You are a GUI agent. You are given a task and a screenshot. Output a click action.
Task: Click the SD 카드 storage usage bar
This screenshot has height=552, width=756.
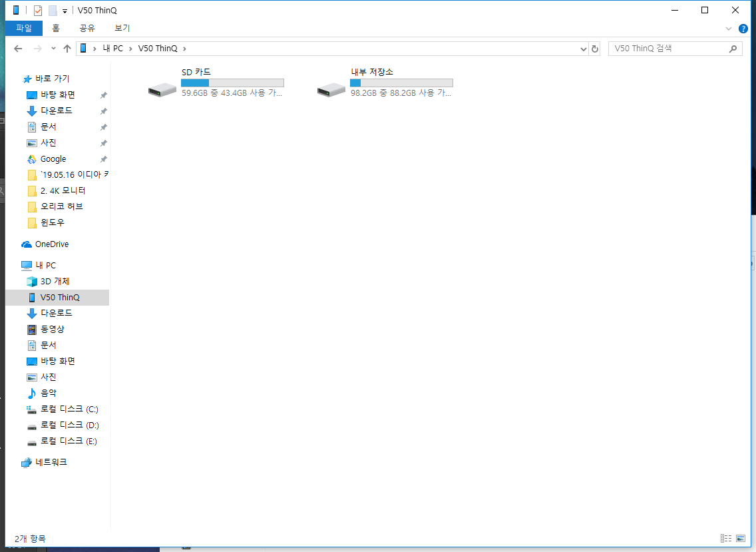tap(232, 83)
